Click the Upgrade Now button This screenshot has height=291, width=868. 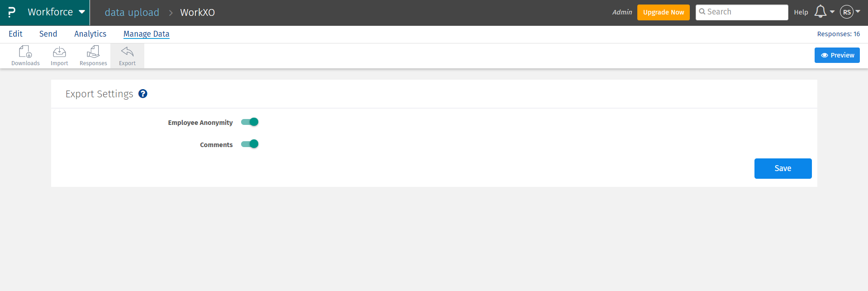point(664,12)
